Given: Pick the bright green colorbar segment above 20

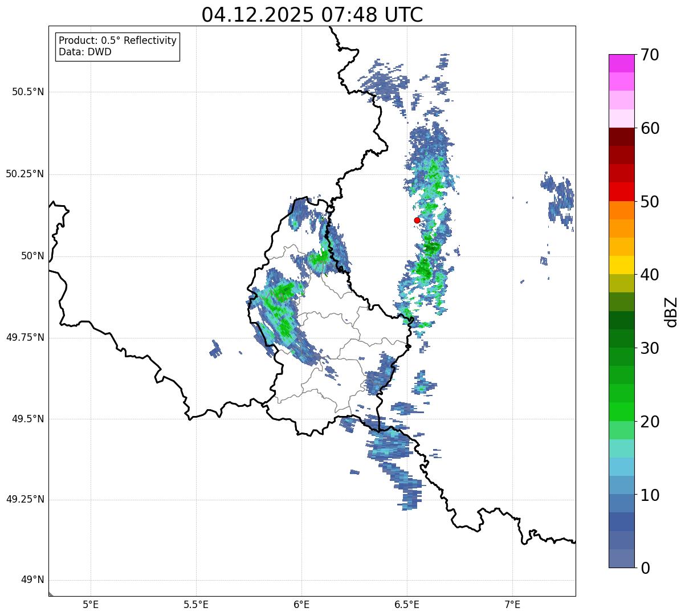Looking at the screenshot, I should [622, 412].
